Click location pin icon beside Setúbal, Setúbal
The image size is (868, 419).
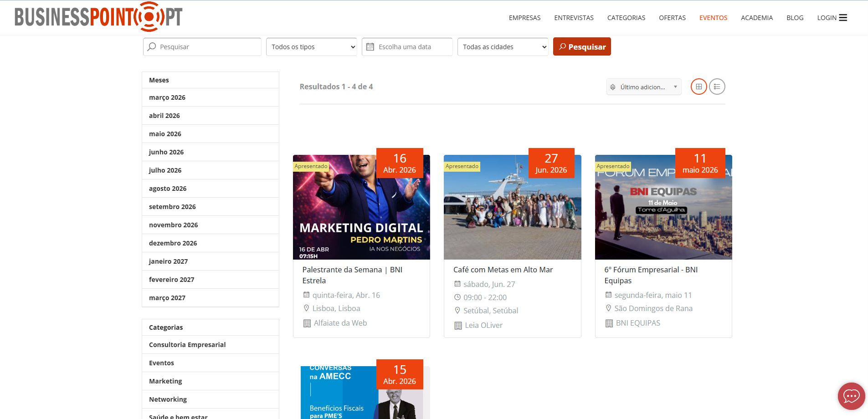click(x=457, y=311)
